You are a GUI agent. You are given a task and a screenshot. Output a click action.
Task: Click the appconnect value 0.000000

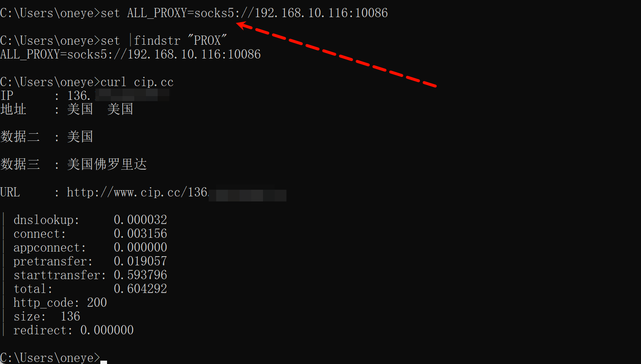(x=140, y=247)
